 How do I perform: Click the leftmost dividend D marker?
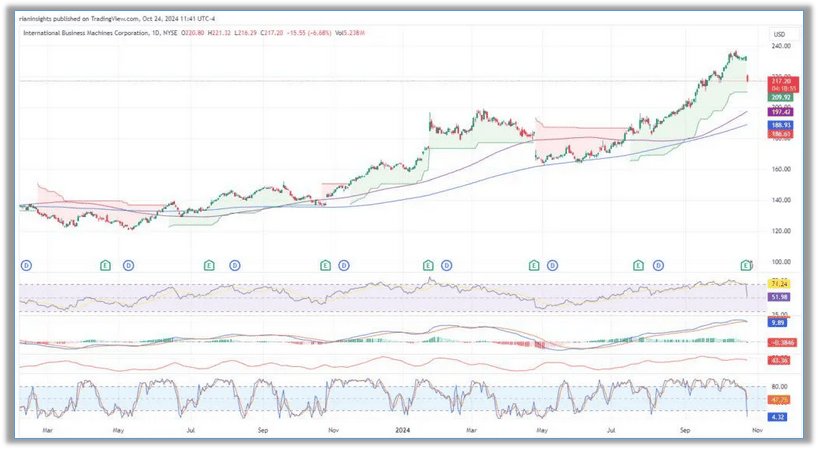[27, 265]
